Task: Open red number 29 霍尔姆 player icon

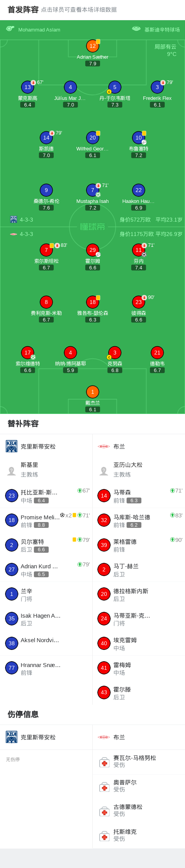Action: pyautogui.click(x=93, y=250)
